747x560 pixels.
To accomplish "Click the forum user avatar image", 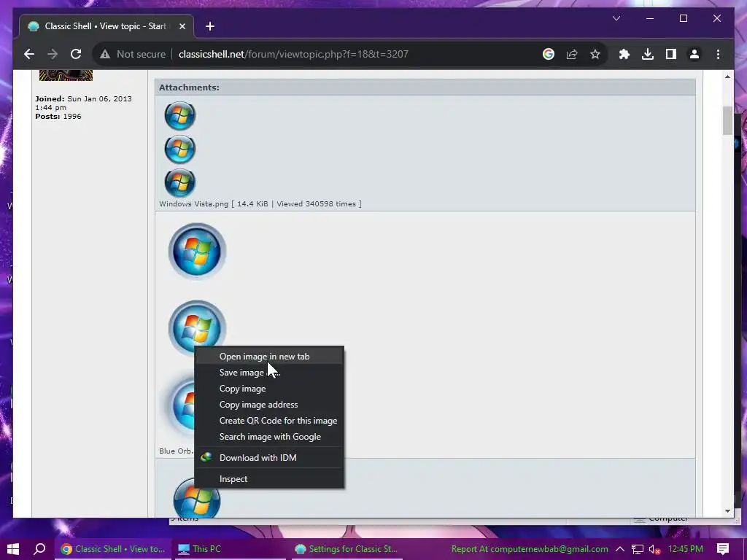I will 66,75.
